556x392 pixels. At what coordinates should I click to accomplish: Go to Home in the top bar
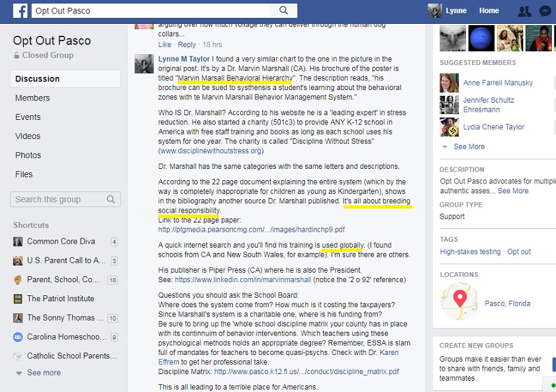coord(489,11)
